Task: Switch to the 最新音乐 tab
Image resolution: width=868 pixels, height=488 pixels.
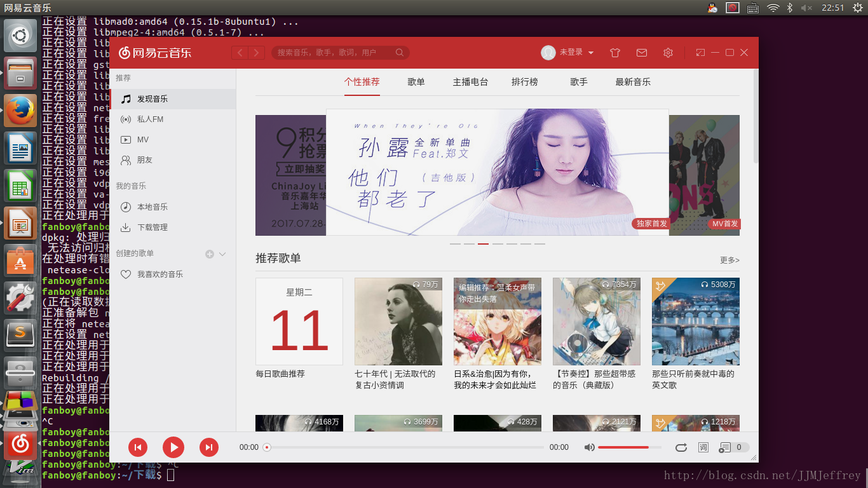Action: coord(633,82)
